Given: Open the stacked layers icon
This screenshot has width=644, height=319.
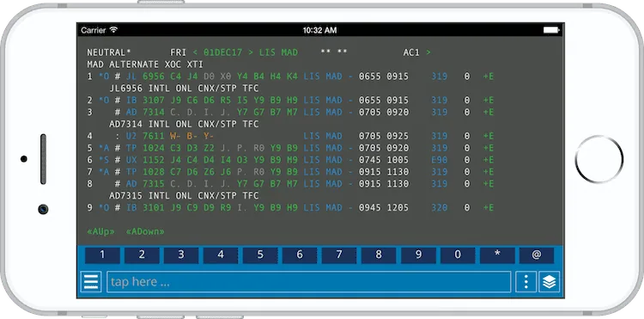Looking at the screenshot, I should [550, 282].
